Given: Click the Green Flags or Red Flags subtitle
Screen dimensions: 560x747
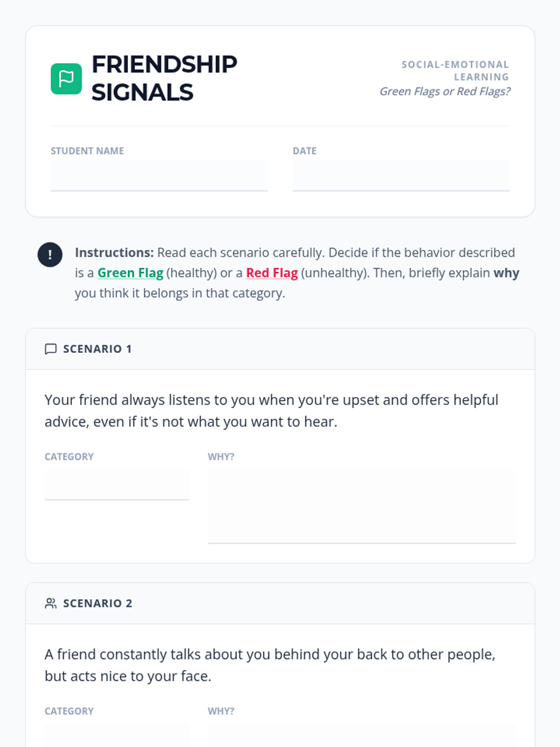Looking at the screenshot, I should (445, 92).
